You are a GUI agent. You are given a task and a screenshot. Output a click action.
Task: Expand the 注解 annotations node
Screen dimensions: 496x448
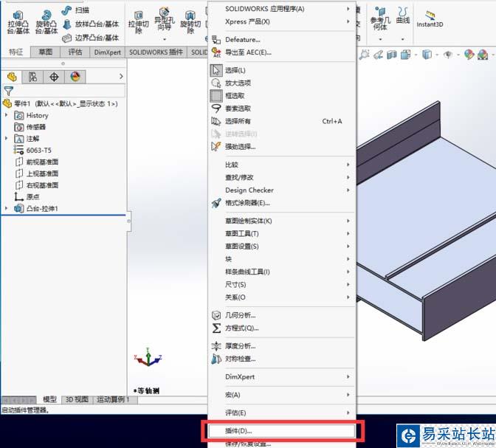6,138
